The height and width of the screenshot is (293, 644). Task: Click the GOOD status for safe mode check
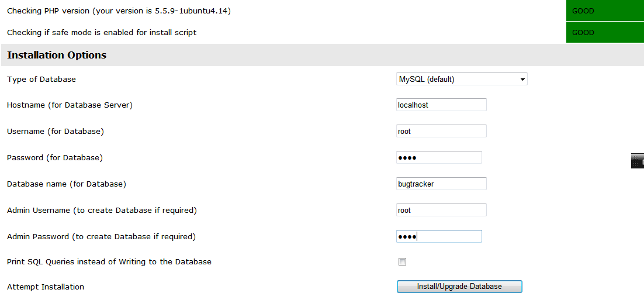[x=605, y=32]
